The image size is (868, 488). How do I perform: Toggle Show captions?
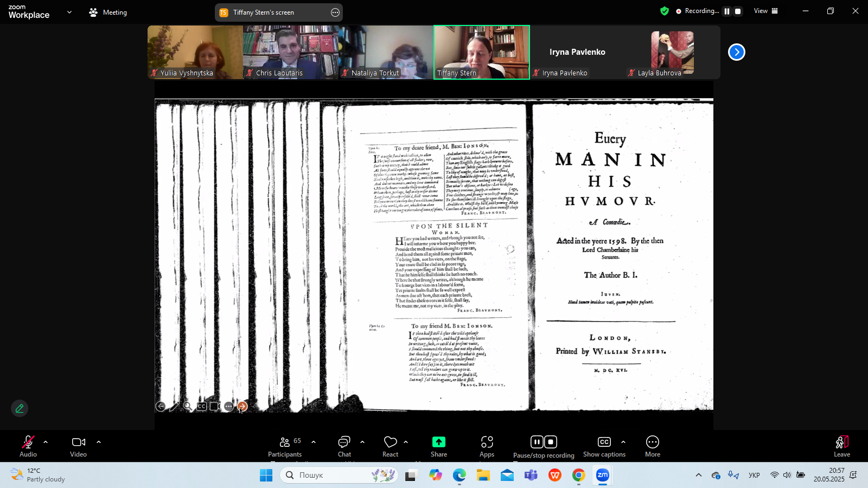[604, 447]
